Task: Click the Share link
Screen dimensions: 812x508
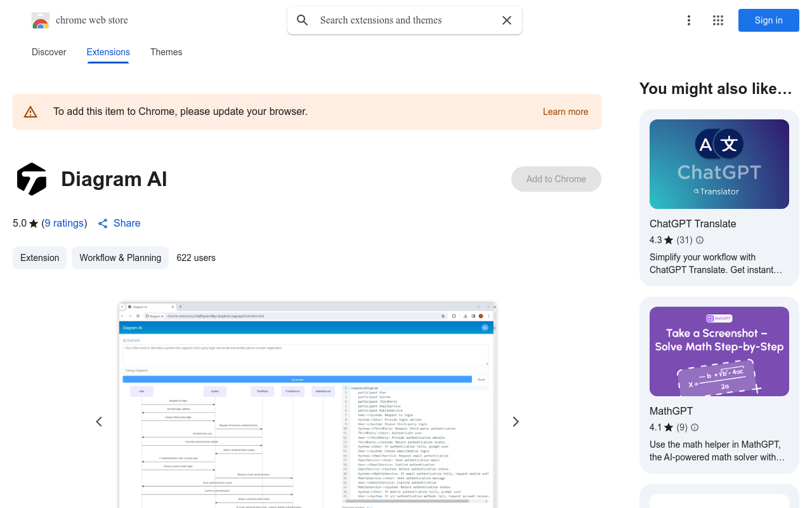Action: point(119,224)
